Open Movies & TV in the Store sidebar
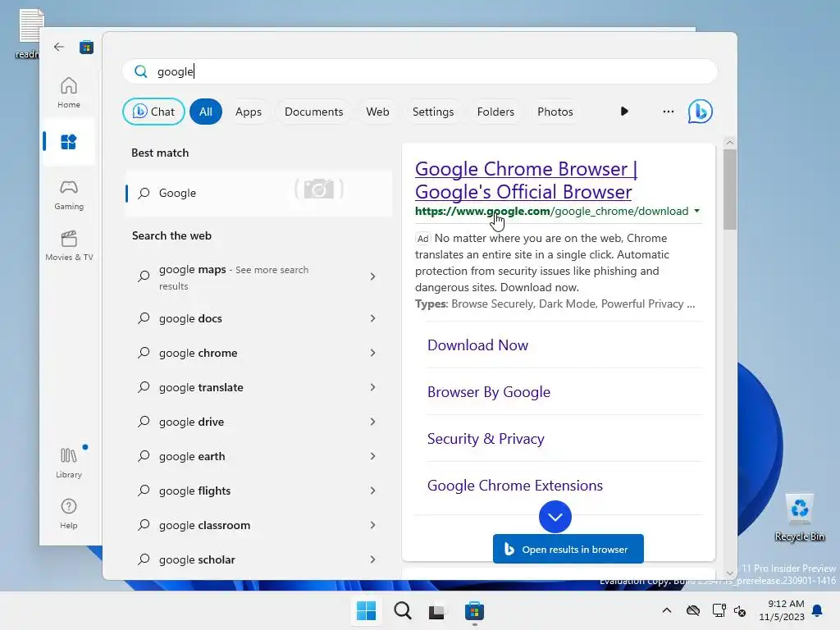Screen dimensions: 840x630 pos(69,245)
